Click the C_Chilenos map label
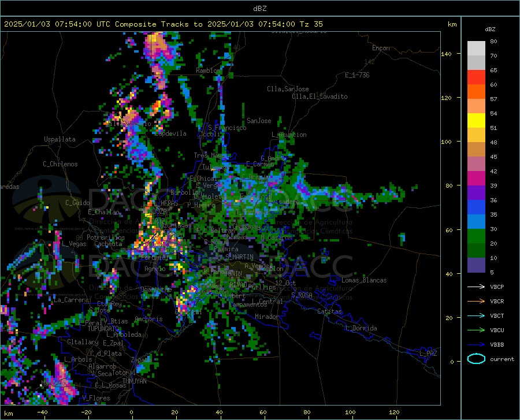Image resolution: width=520 pixels, height=420 pixels. pyautogui.click(x=60, y=164)
